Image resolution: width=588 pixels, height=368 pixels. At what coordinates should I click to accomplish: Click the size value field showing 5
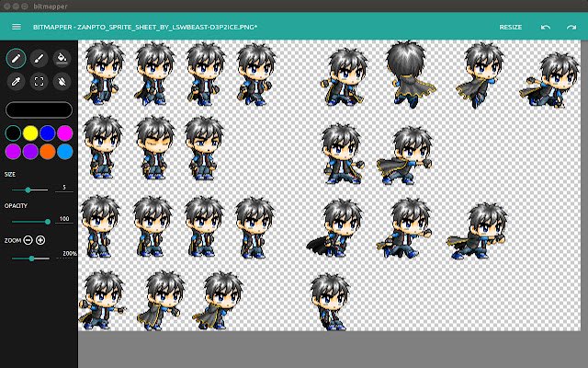click(64, 188)
